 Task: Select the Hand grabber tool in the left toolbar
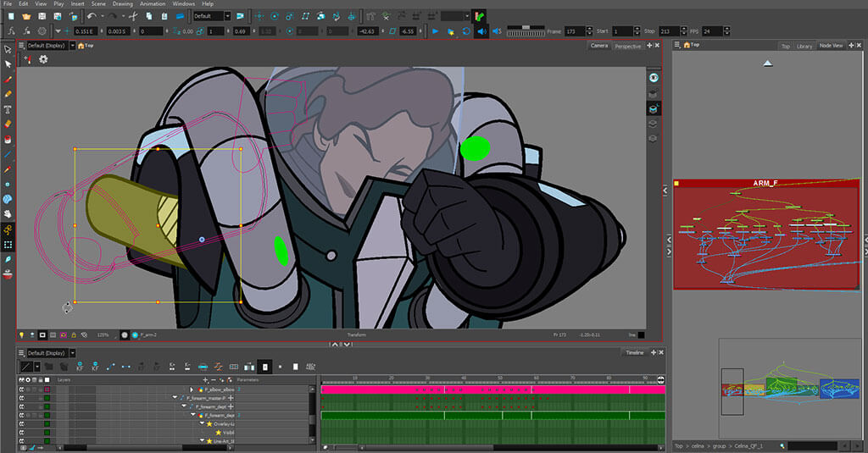click(x=8, y=214)
